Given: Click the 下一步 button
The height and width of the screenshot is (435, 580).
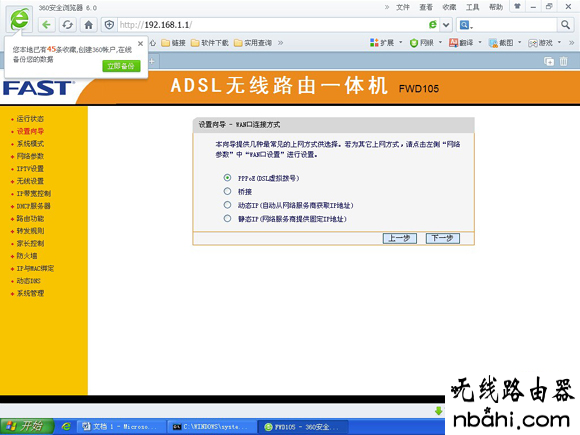Looking at the screenshot, I should click(x=442, y=238).
